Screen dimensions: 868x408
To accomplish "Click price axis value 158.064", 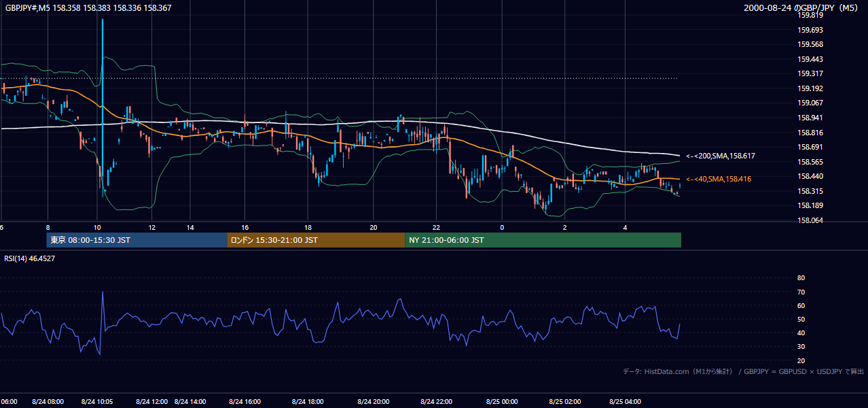I will coord(810,220).
